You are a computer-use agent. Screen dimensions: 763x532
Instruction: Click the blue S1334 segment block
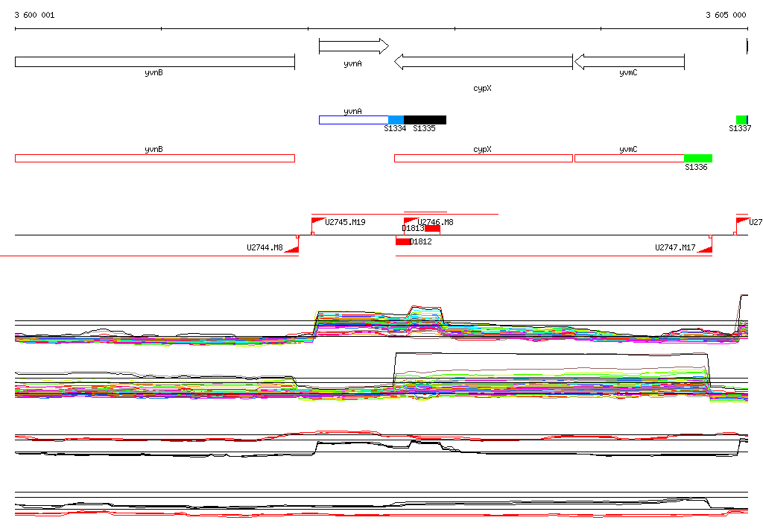coord(396,120)
